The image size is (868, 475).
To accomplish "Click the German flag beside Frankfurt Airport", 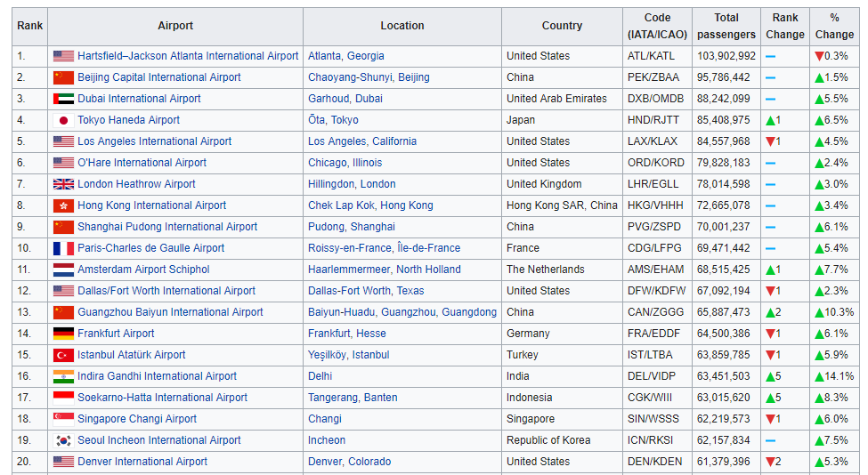I will tap(63, 334).
